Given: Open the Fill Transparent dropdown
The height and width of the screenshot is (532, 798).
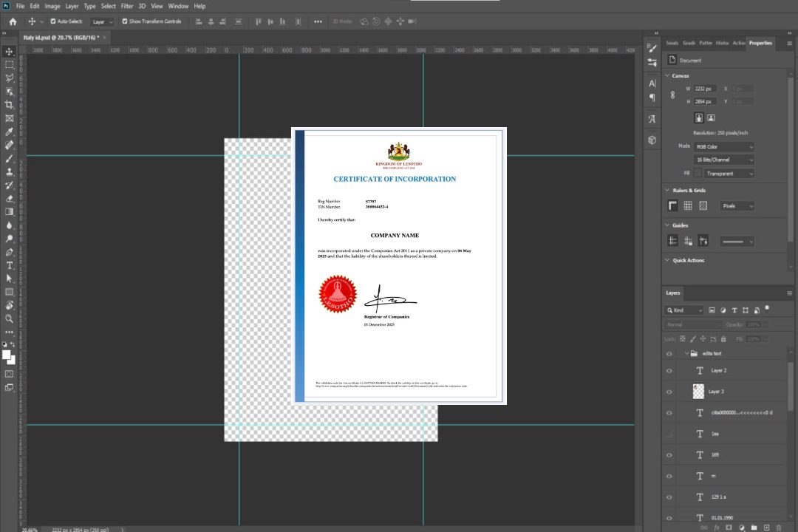Looking at the screenshot, I should 729,174.
